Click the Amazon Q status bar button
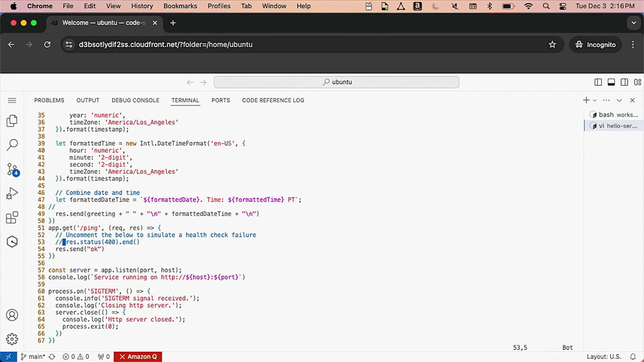The image size is (644, 362). [x=138, y=357]
